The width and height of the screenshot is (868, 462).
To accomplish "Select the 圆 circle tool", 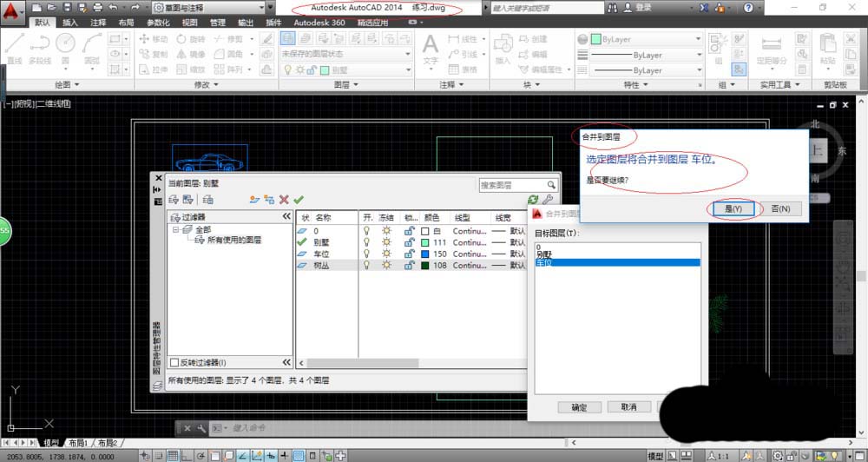I will point(65,49).
